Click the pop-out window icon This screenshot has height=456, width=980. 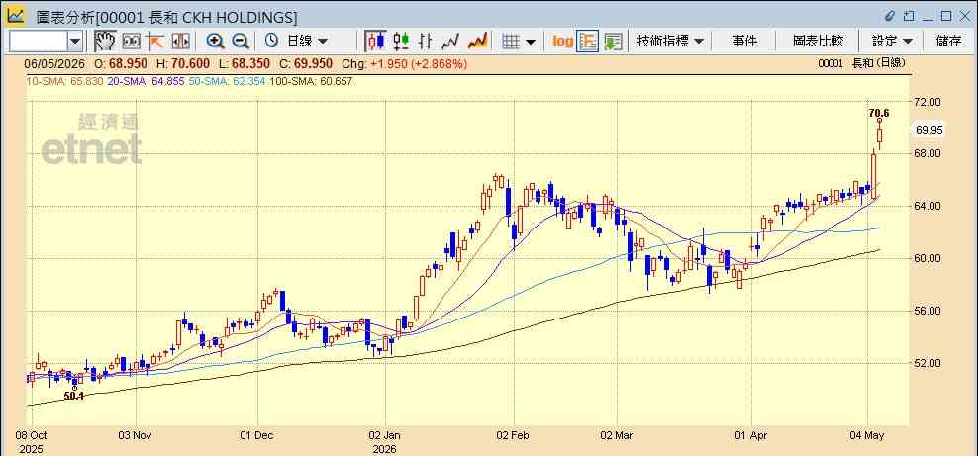click(x=910, y=16)
